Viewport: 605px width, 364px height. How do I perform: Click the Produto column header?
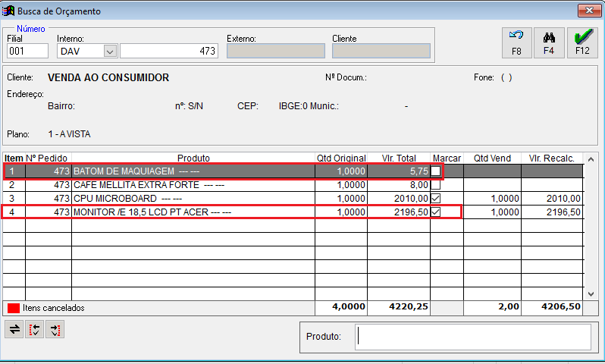(193, 158)
